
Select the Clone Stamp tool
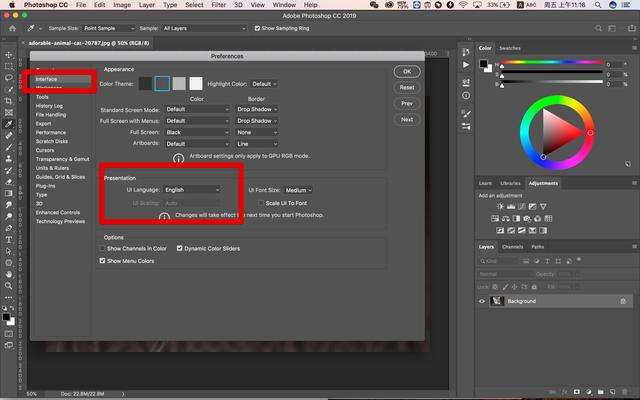click(9, 159)
